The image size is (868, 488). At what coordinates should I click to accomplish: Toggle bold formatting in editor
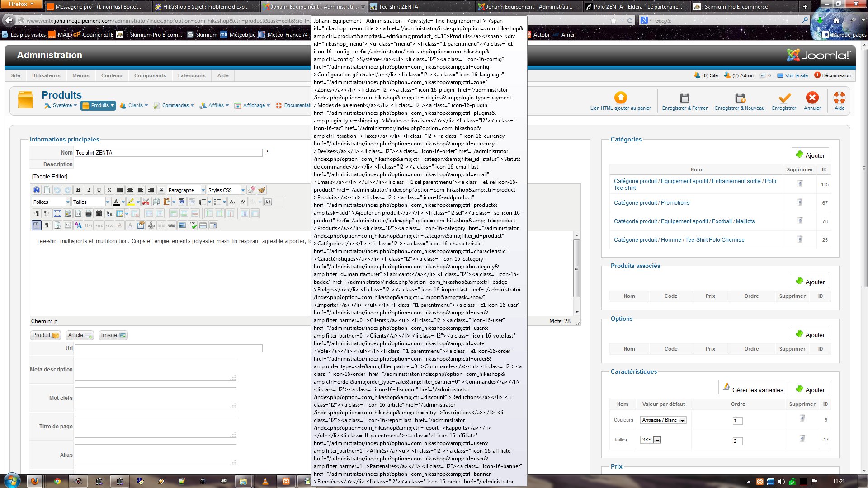click(78, 190)
